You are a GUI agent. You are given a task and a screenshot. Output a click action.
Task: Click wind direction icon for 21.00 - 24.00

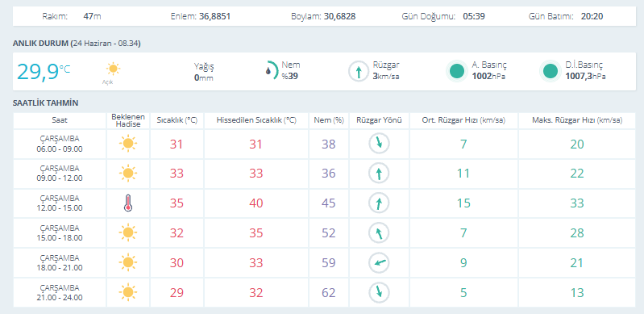click(379, 292)
